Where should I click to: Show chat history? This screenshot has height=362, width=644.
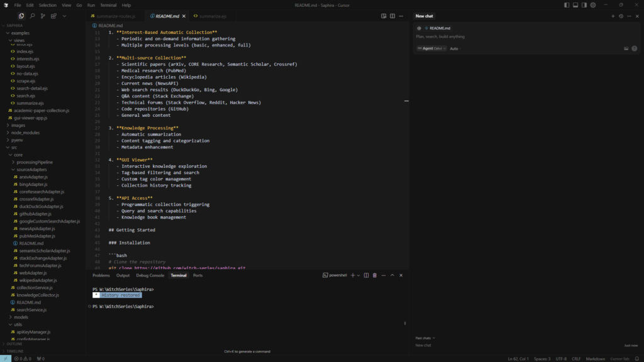(621, 16)
